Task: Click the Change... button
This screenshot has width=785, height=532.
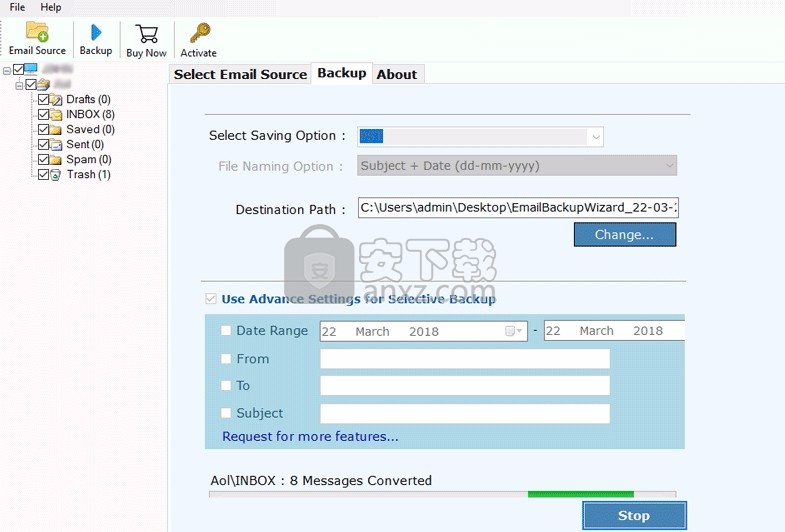Action: click(624, 235)
